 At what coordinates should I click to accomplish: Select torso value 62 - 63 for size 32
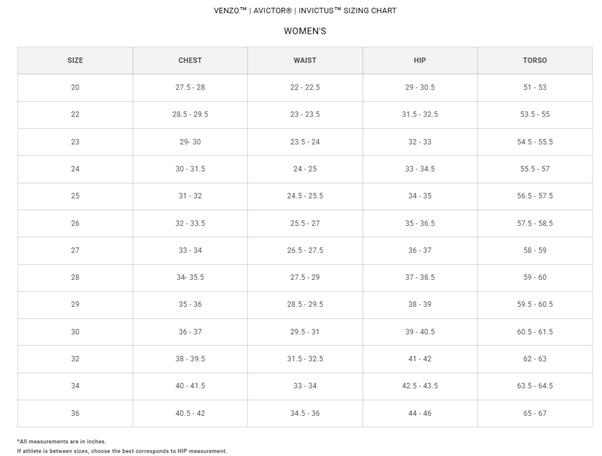(535, 359)
